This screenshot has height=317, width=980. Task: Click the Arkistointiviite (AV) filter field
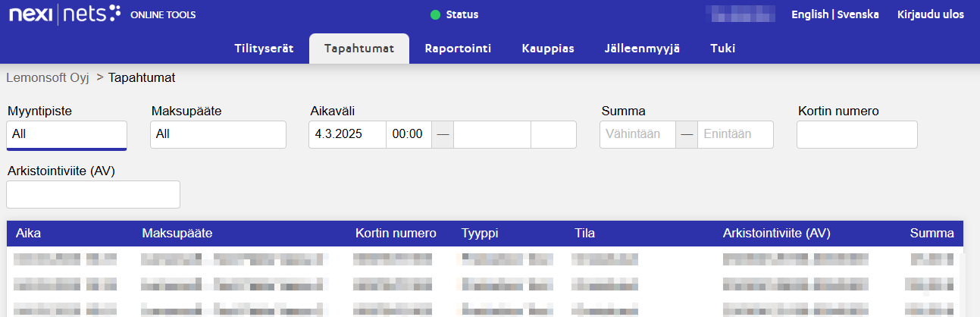pos(93,194)
